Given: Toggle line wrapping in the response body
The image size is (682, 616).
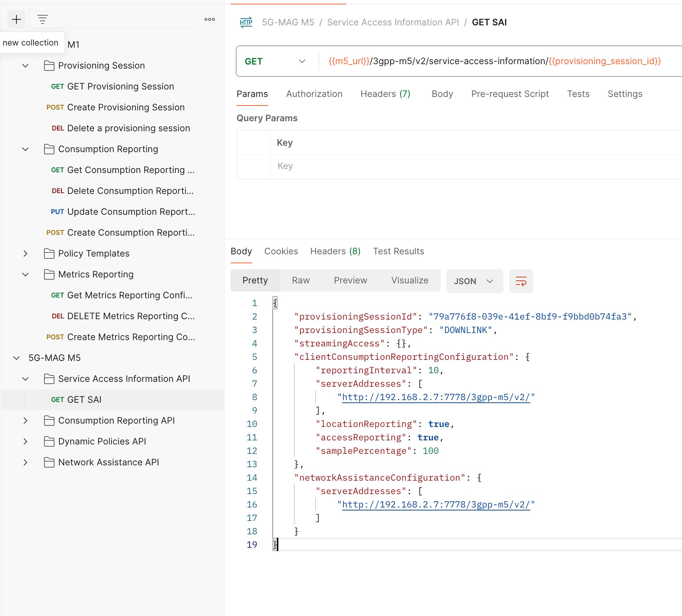Looking at the screenshot, I should coord(521,281).
